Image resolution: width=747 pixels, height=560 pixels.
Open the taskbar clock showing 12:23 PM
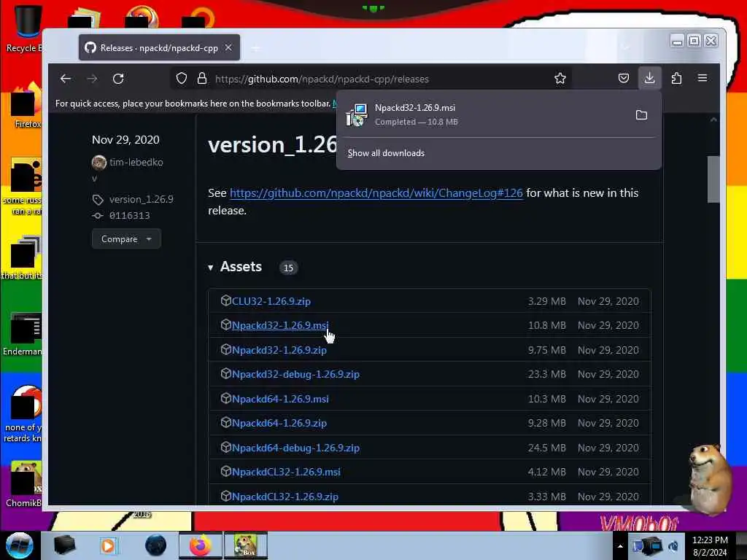(710, 546)
